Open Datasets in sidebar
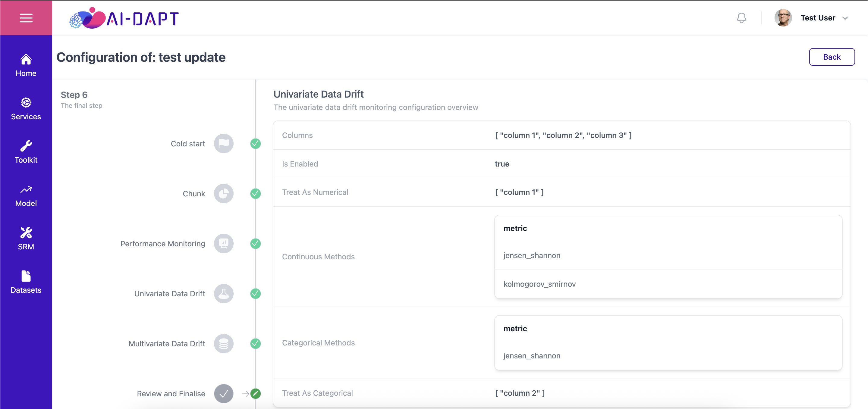 click(x=26, y=283)
